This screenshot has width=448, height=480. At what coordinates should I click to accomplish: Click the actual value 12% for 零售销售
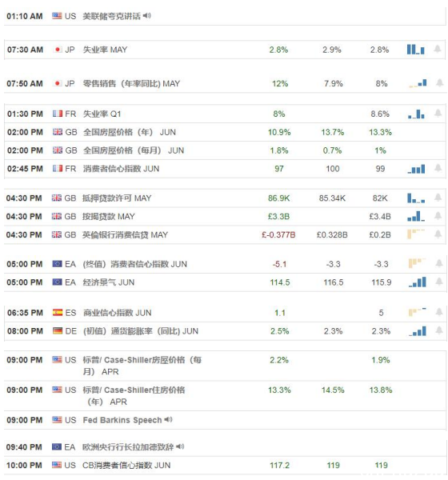coord(280,83)
